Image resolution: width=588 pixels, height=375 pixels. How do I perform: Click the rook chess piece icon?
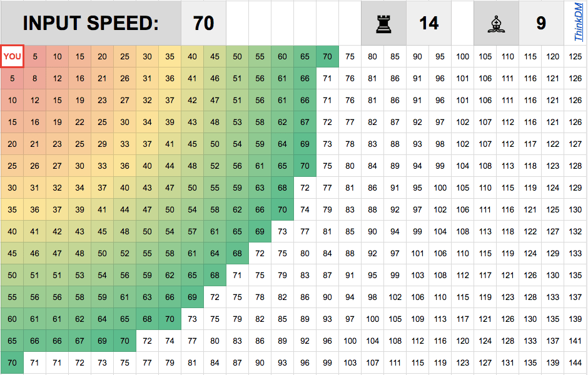[x=383, y=23]
